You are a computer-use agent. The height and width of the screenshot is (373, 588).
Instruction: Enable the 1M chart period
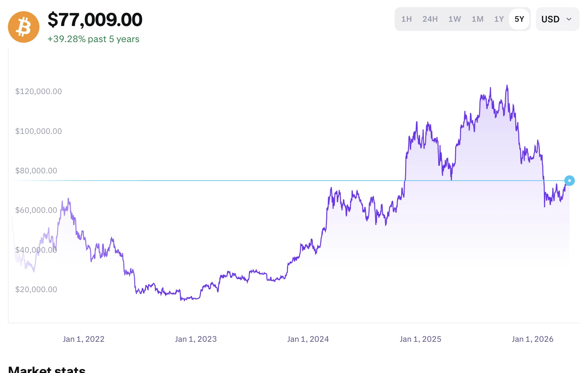point(478,19)
